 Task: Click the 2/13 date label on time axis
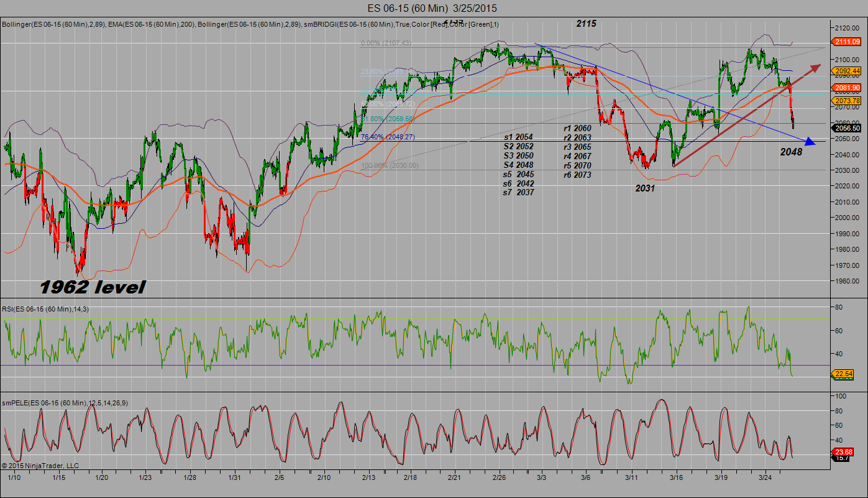368,477
